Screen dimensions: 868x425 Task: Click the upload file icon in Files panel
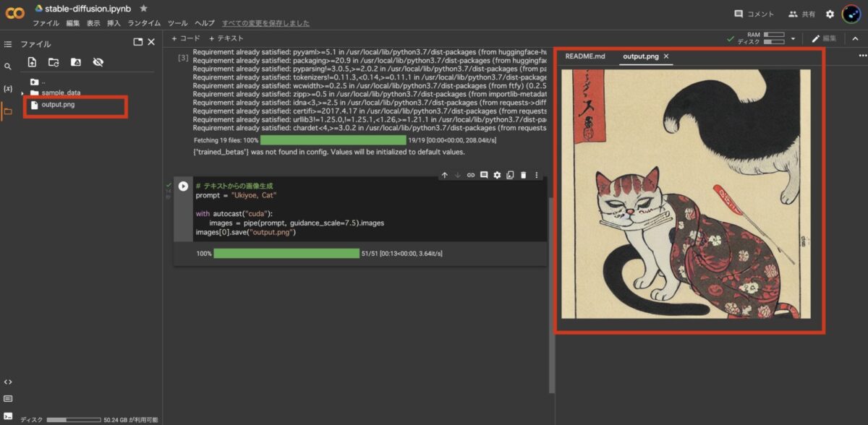click(32, 62)
